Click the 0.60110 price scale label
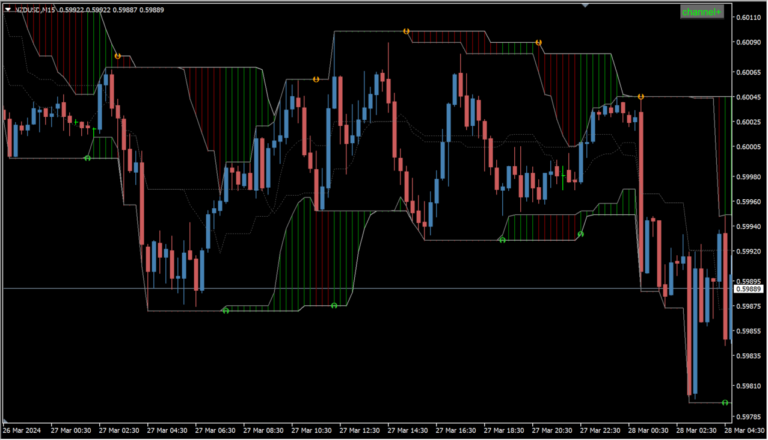 click(749, 18)
